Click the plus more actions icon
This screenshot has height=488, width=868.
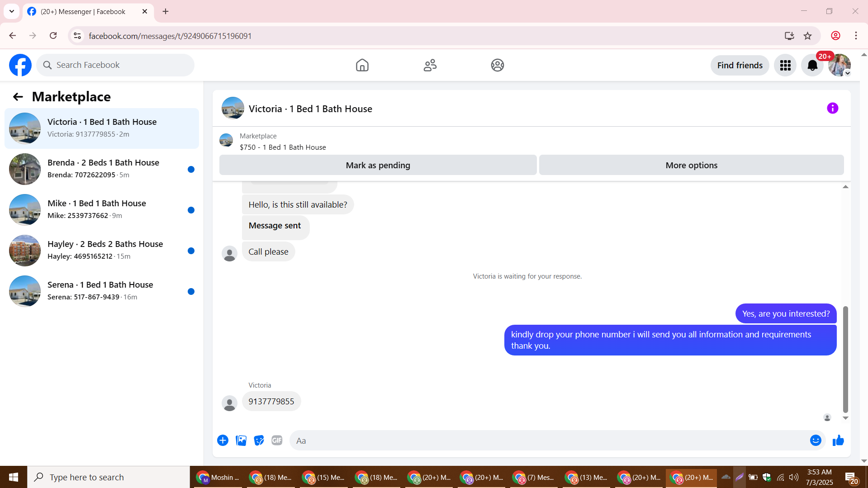(223, 441)
